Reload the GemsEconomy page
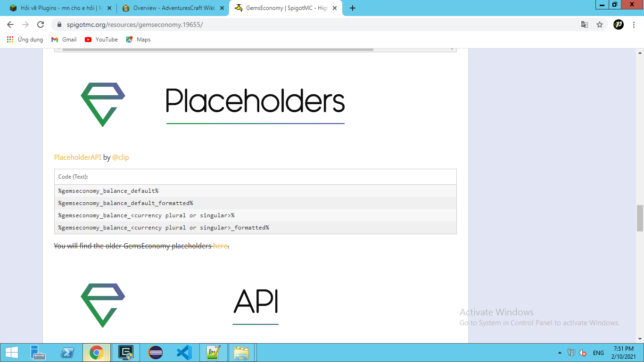Image resolution: width=644 pixels, height=362 pixels. coord(41,25)
